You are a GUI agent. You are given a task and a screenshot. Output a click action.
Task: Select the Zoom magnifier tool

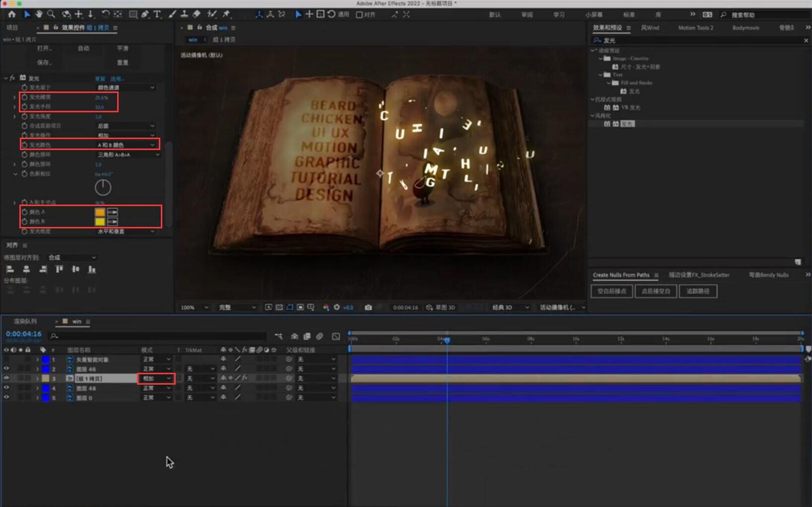pos(51,14)
